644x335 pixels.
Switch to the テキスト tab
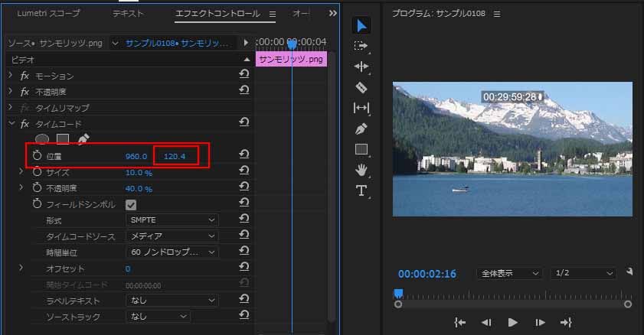point(128,14)
